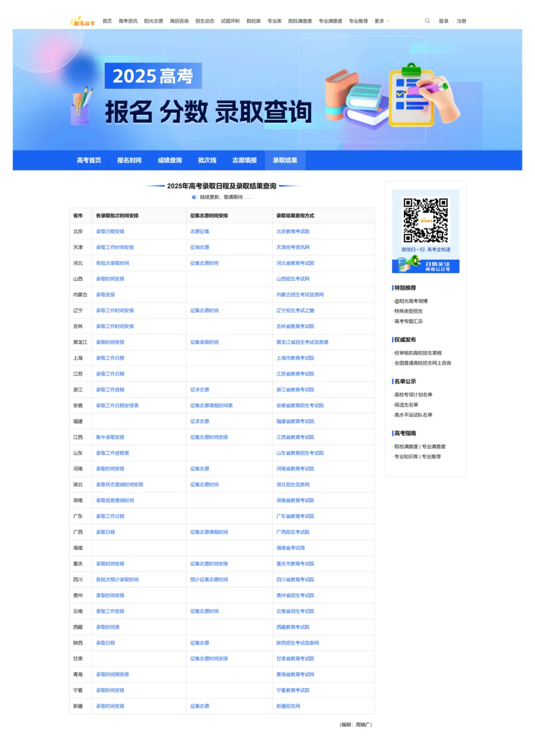Open 招生动态 menu item
Image resolution: width=535 pixels, height=756 pixels.
(x=205, y=21)
